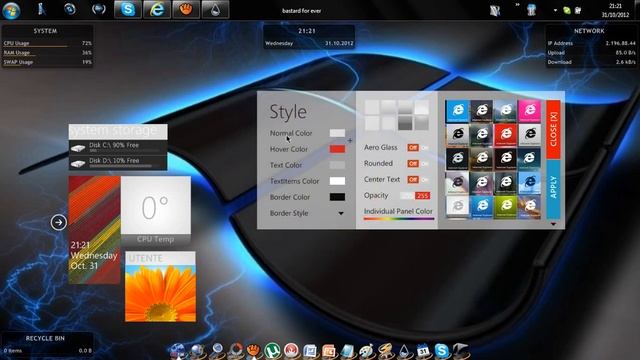Toggle Center Text switch
This screenshot has width=640, height=360.
(x=418, y=179)
